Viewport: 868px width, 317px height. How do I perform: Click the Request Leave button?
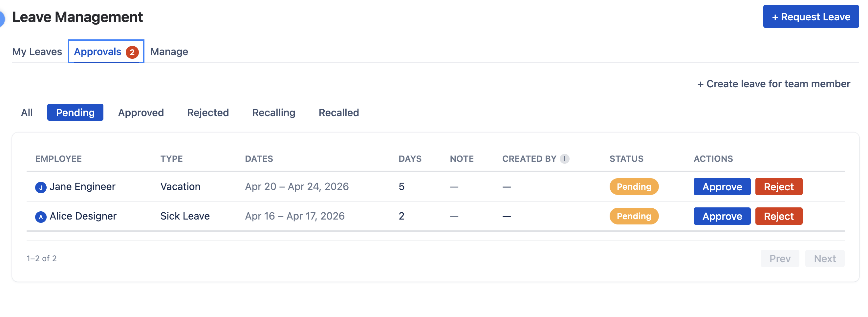(x=810, y=16)
